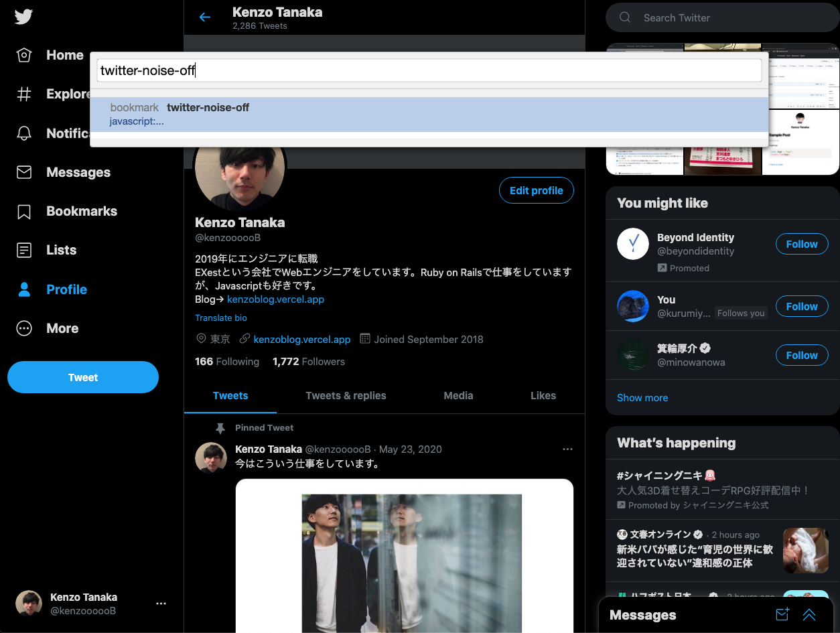
Task: Select the twitter-noise-off bookmark suggestion
Action: 429,114
